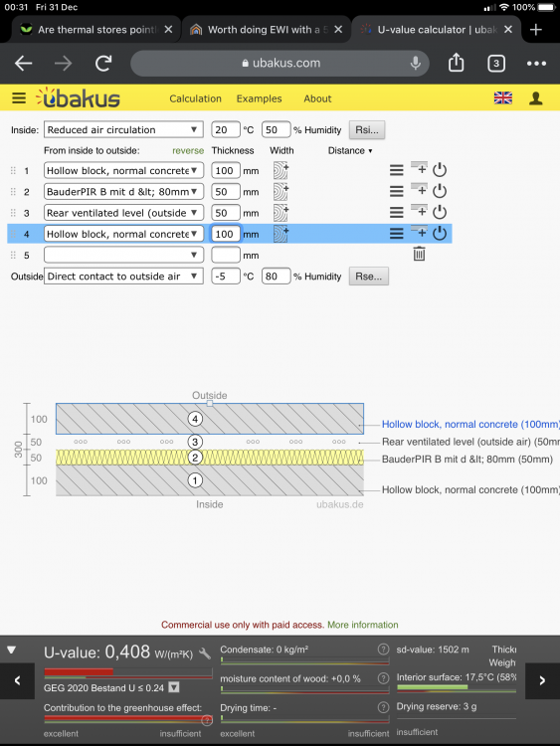The width and height of the screenshot is (560, 746).
Task: Open the Calculation menu item
Action: click(x=196, y=98)
